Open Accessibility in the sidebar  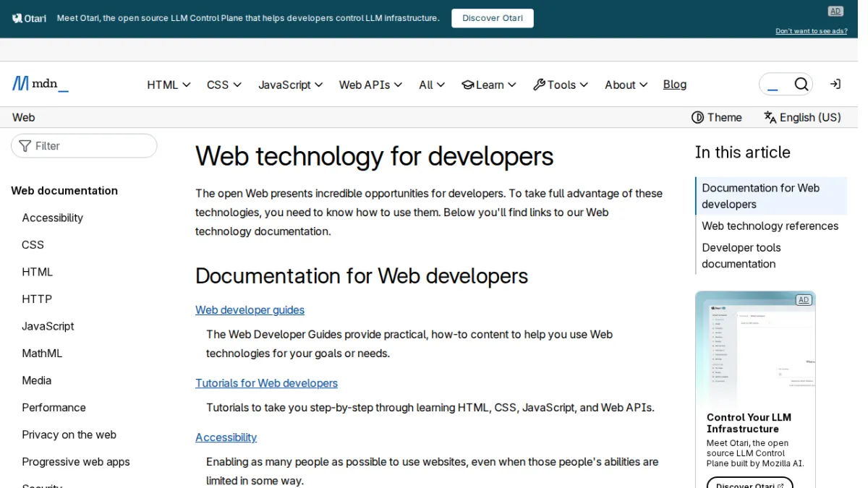point(52,218)
